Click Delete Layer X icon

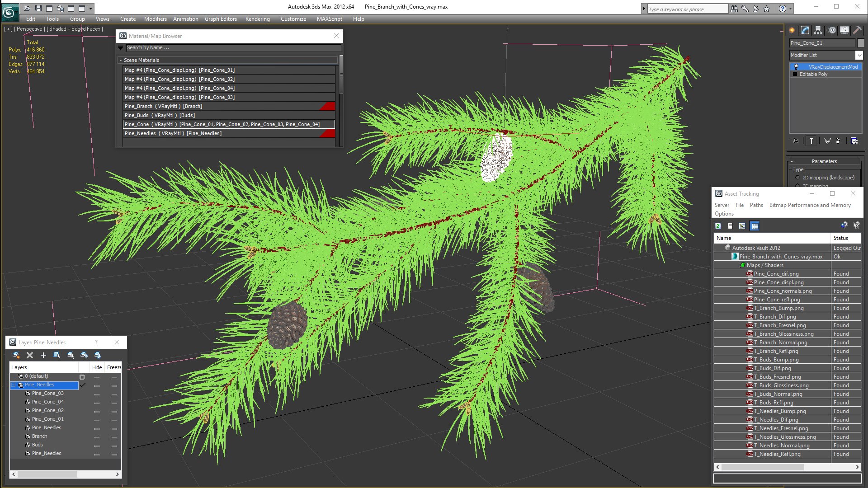tap(30, 355)
